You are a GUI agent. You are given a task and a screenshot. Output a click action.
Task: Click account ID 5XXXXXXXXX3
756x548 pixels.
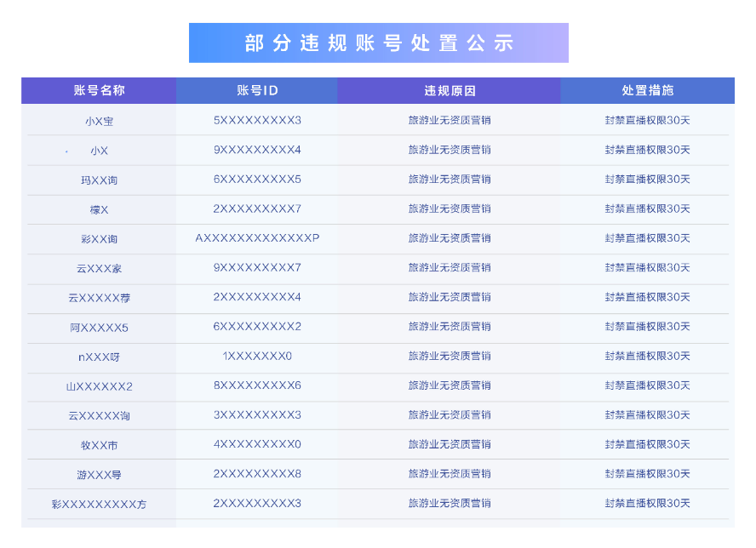[256, 120]
